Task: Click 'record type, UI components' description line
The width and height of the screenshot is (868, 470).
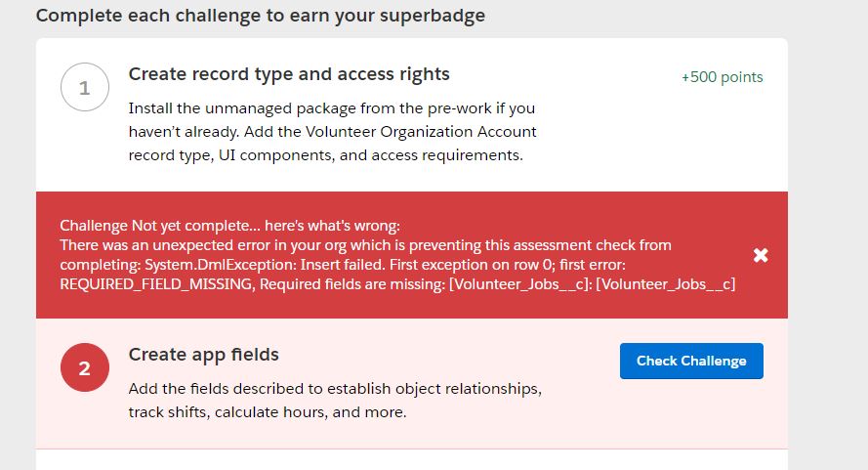Action: click(323, 155)
